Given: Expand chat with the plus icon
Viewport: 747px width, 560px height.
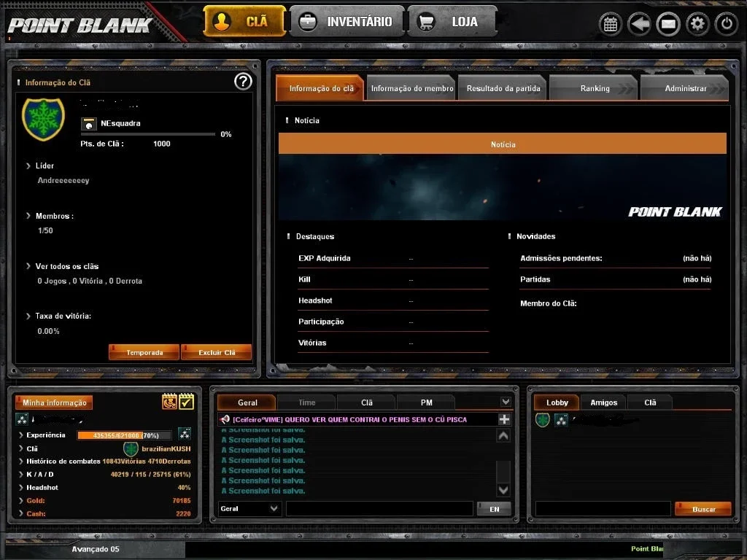Looking at the screenshot, I should click(504, 419).
